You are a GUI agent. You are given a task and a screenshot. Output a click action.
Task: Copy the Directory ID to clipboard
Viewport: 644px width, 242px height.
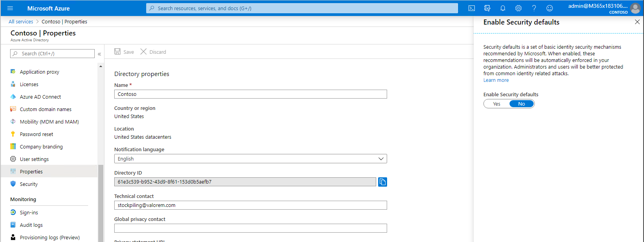tap(382, 182)
